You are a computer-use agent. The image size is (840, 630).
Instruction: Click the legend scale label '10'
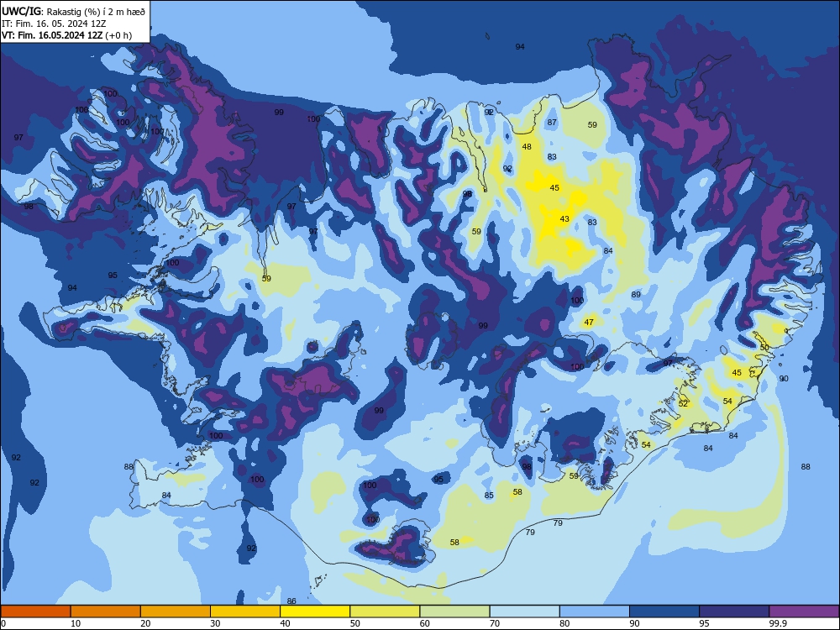pyautogui.click(x=76, y=623)
